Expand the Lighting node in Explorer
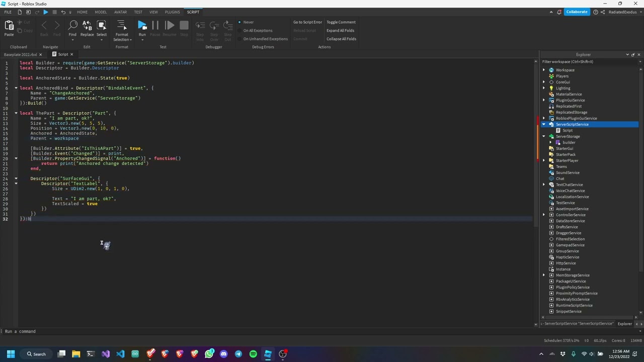Viewport: 644px width, 362px height. point(544,88)
